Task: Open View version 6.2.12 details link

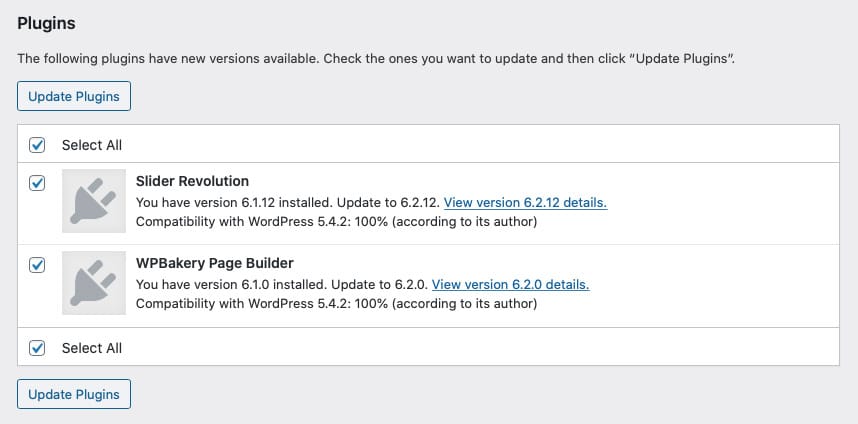Action: 525,202
